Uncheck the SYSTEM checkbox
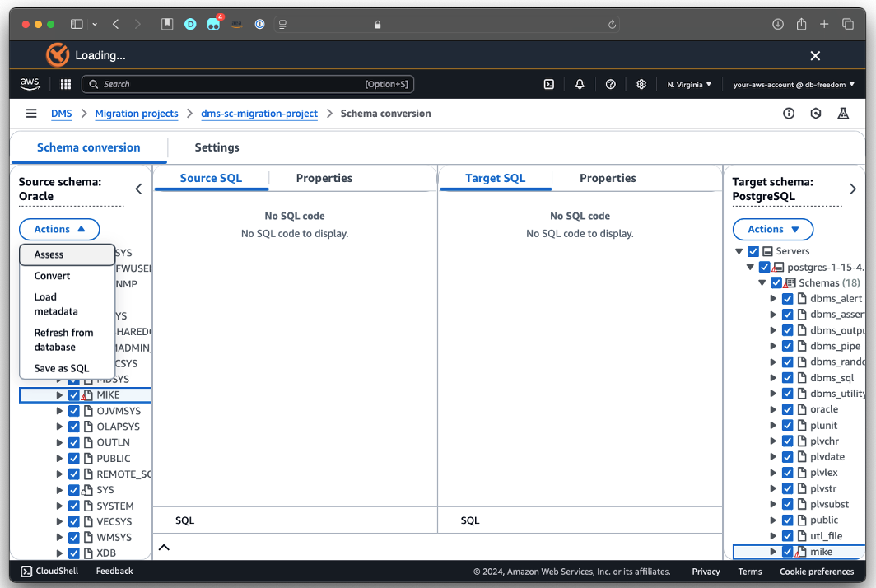 (x=74, y=506)
